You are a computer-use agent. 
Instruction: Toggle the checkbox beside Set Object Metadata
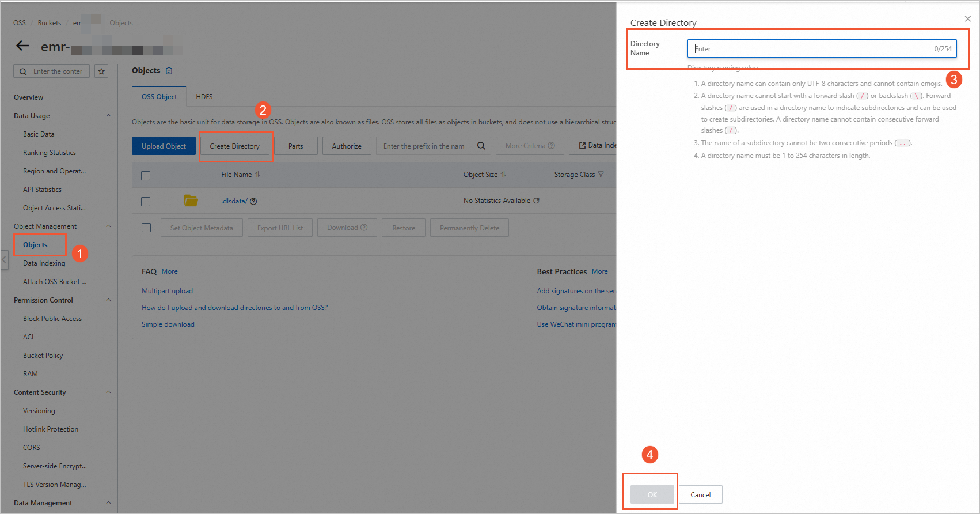tap(146, 228)
